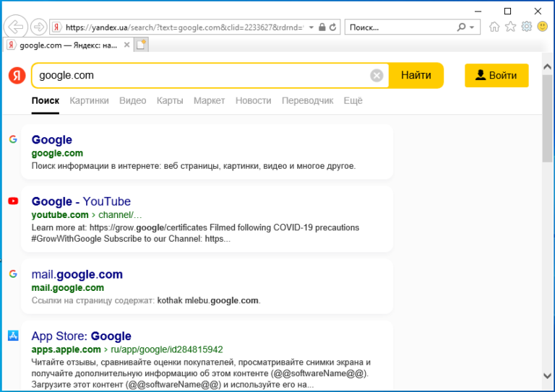
Task: Open the Маркет tab
Action: tap(209, 101)
